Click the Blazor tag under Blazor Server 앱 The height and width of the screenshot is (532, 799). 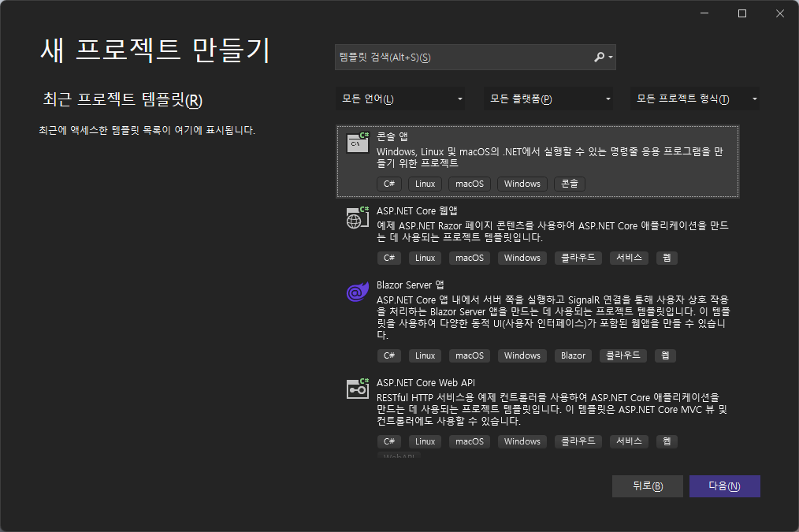574,355
